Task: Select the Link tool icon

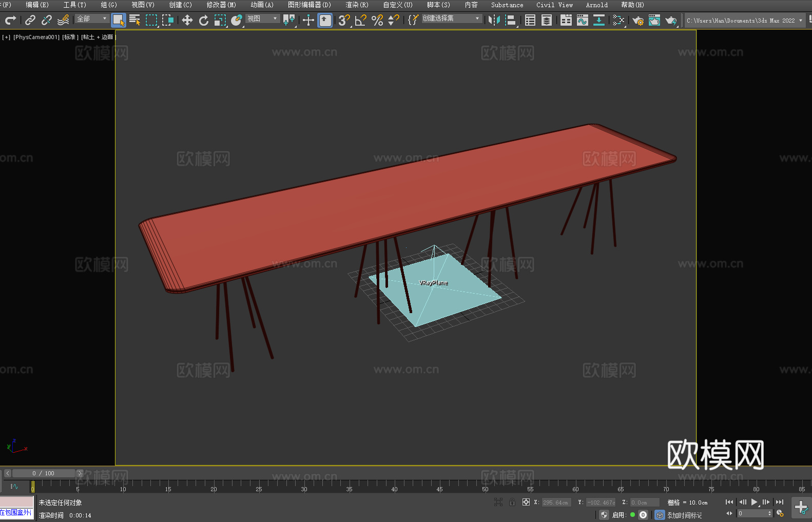Action: pyautogui.click(x=30, y=20)
